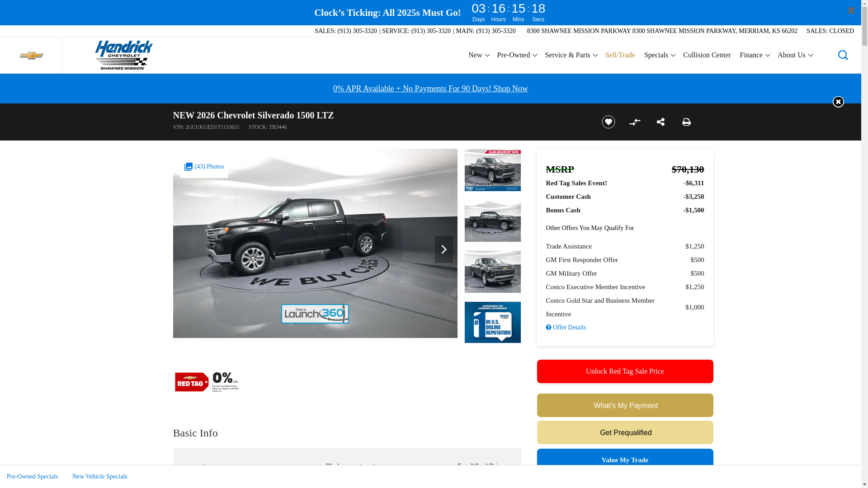Expand the New vehicles menu
Viewport: 868px width, 488px height.
click(478, 55)
